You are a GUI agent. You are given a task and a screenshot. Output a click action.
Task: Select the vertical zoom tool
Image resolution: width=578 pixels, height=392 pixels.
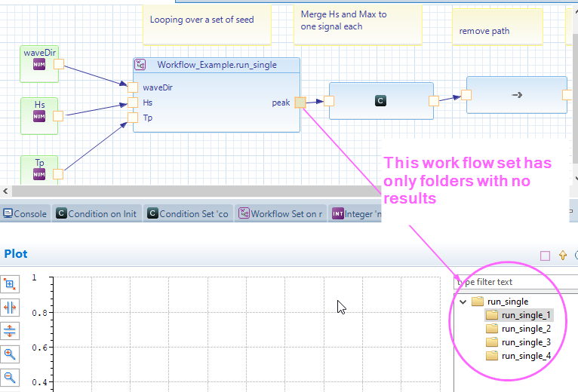pos(11,331)
